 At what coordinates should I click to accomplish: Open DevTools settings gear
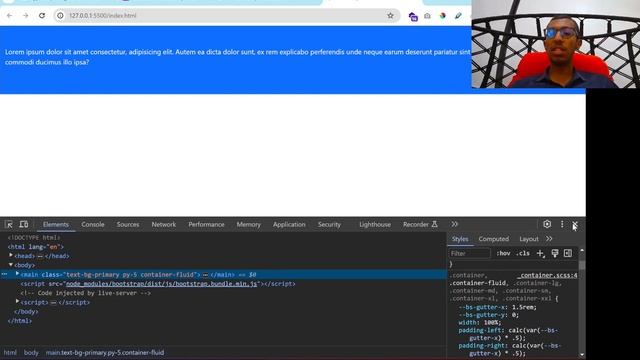pyautogui.click(x=547, y=224)
